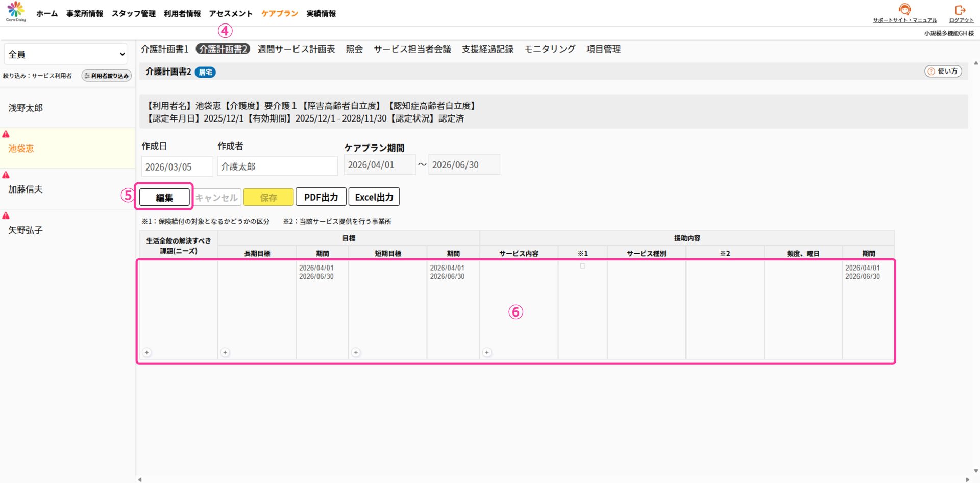This screenshot has height=483, width=980.
Task: Toggle the ※1 insurance benefit checkbox
Action: click(582, 267)
